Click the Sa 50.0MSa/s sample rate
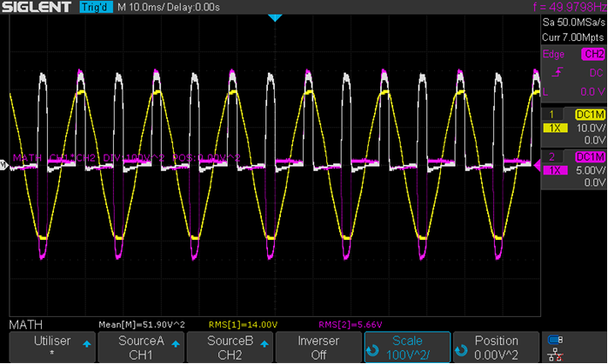This screenshot has width=608, height=364. (573, 23)
